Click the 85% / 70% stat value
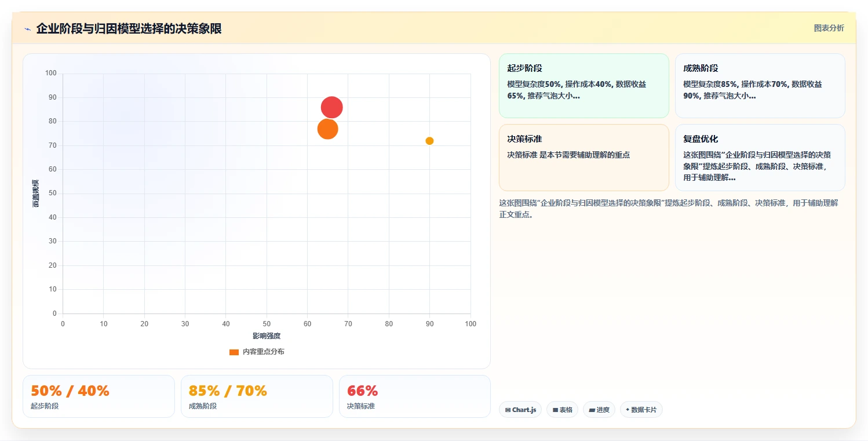868x441 pixels. point(228,391)
